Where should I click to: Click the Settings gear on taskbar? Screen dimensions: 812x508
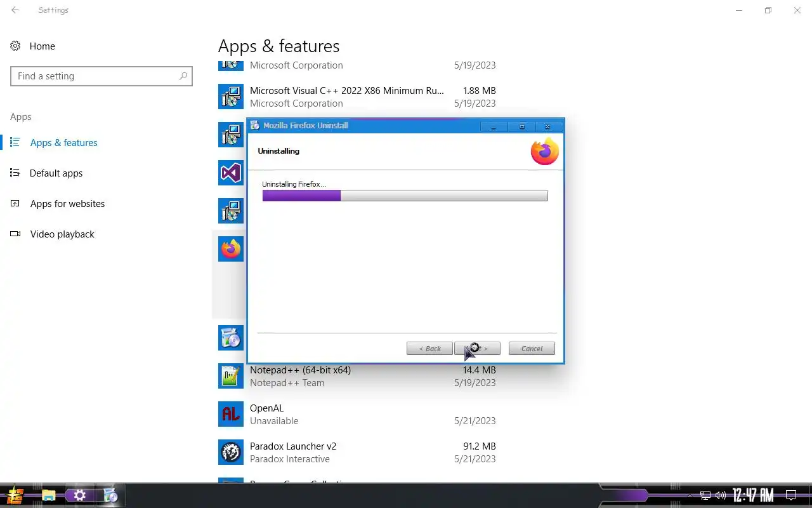coord(80,495)
